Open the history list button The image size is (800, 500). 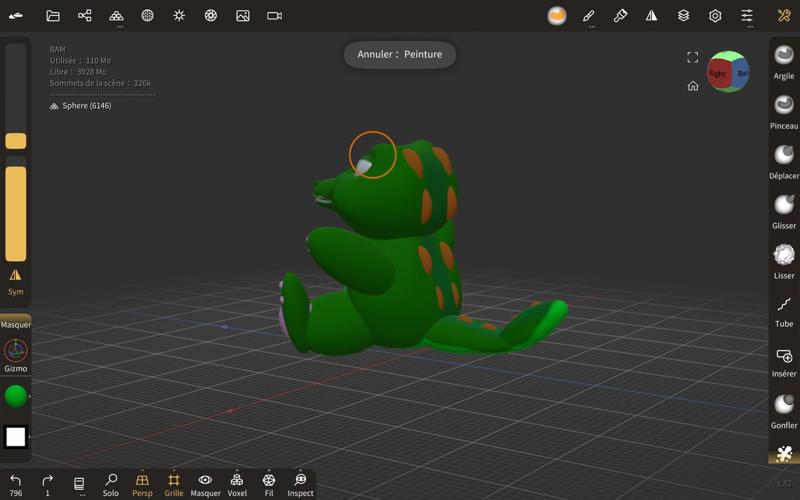(79, 485)
